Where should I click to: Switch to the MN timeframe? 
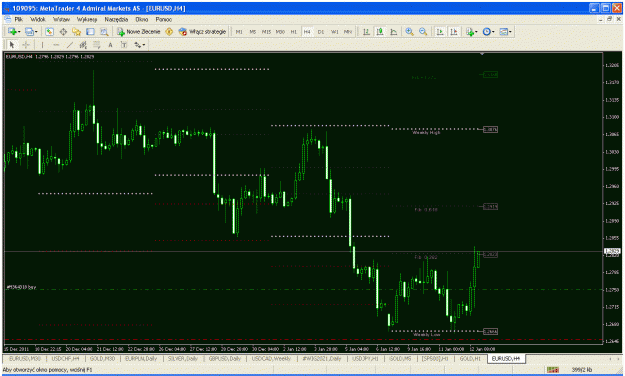tap(348, 32)
